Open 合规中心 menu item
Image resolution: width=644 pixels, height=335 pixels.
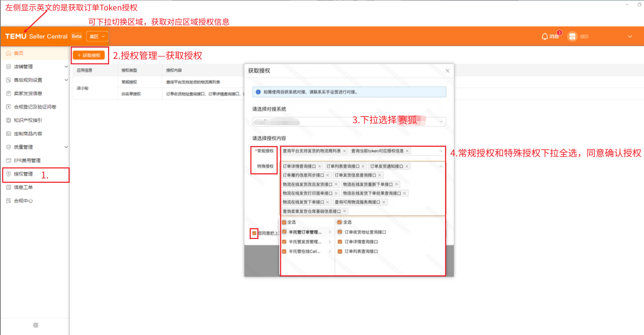click(x=35, y=201)
